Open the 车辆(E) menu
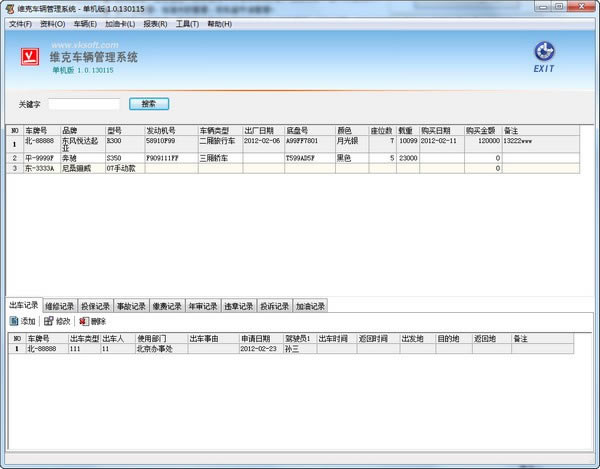 [85, 23]
